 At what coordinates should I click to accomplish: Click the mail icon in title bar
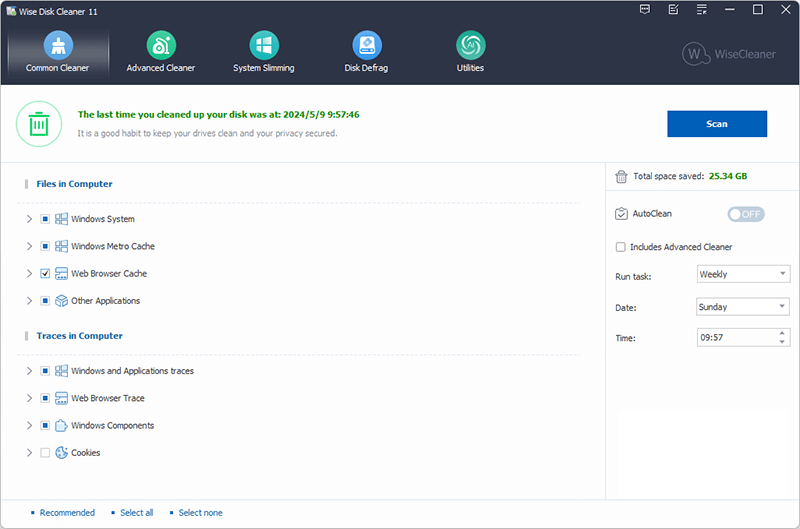click(645, 10)
